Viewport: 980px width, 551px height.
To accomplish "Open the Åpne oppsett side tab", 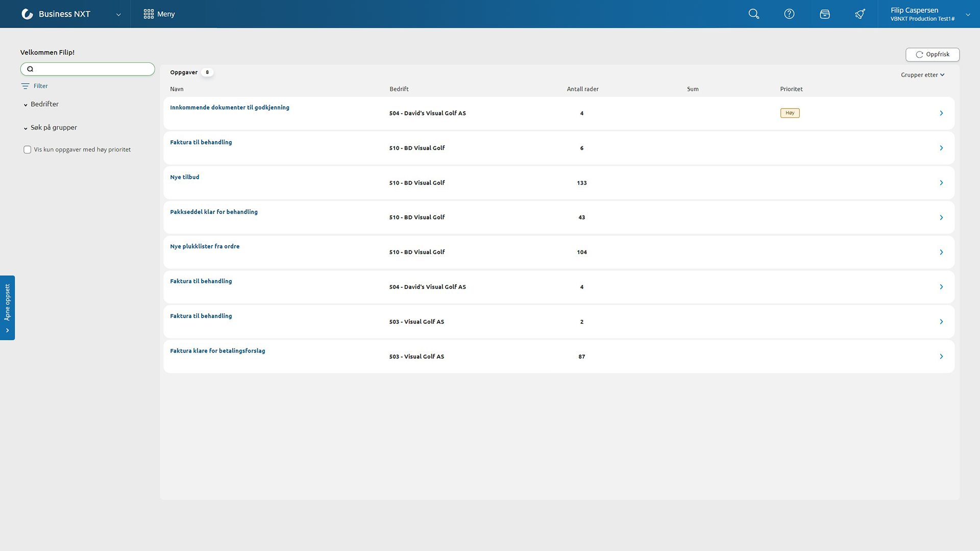I will tap(7, 307).
